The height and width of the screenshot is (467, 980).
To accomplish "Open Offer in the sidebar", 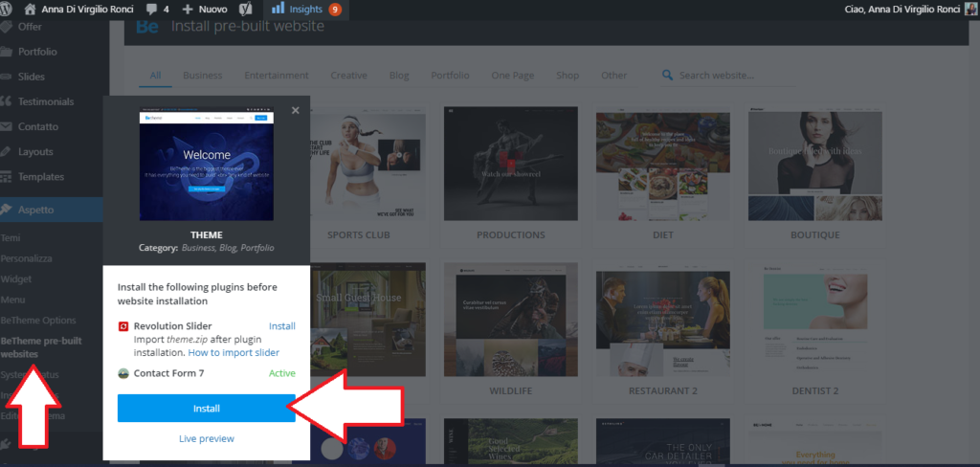I will (x=30, y=27).
